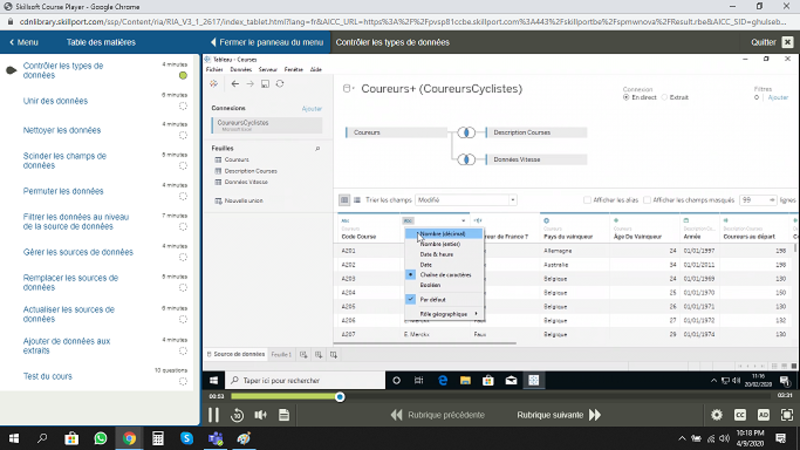Viewport: 800px width, 450px height.
Task: Open Tableau Fenêtre menu
Action: [x=293, y=69]
